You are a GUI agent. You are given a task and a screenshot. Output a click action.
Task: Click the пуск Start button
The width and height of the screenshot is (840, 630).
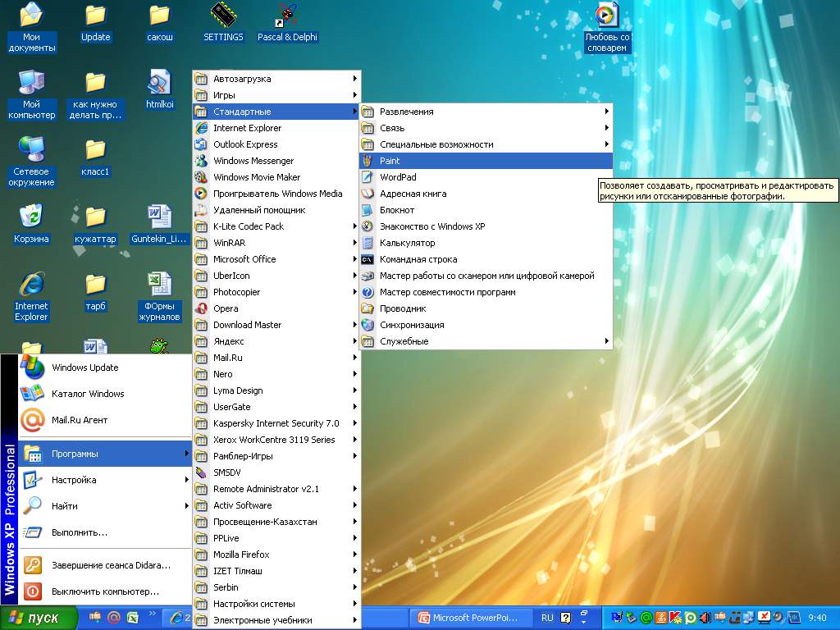(x=39, y=618)
